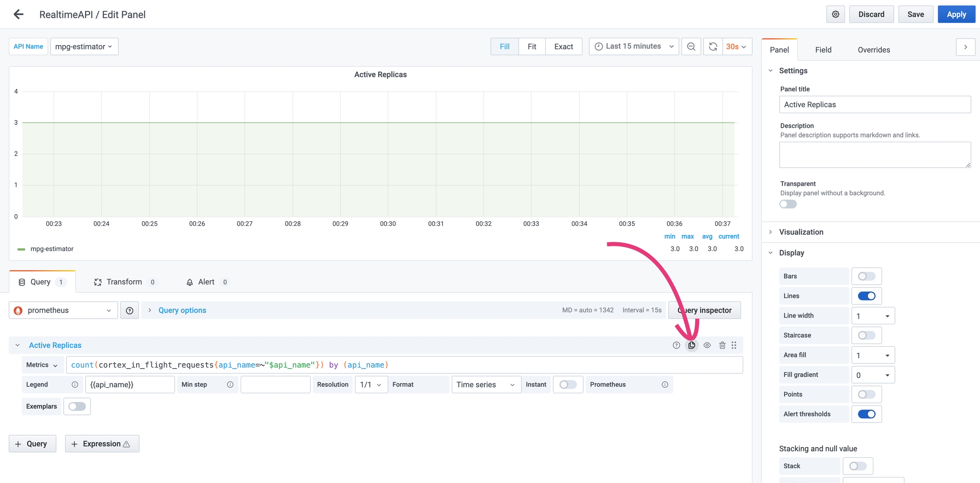Viewport: 980px width, 483px height.
Task: Click the data source help icon next to prometheus
Action: coord(130,311)
